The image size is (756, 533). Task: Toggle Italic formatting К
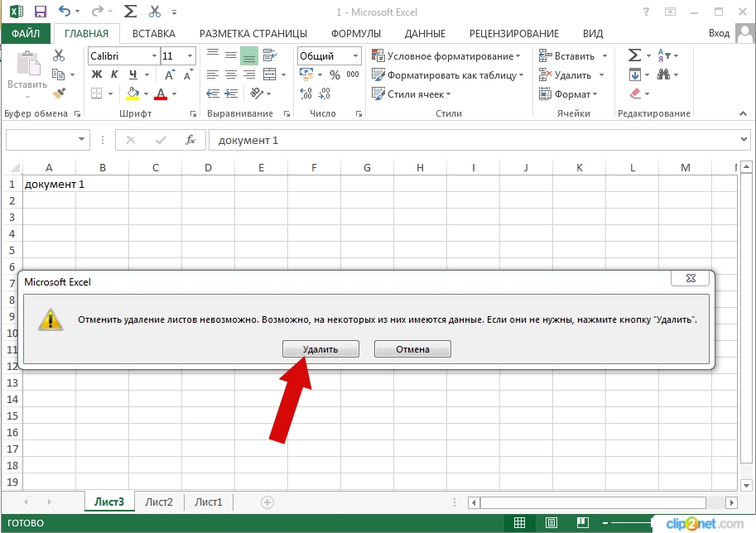click(114, 74)
